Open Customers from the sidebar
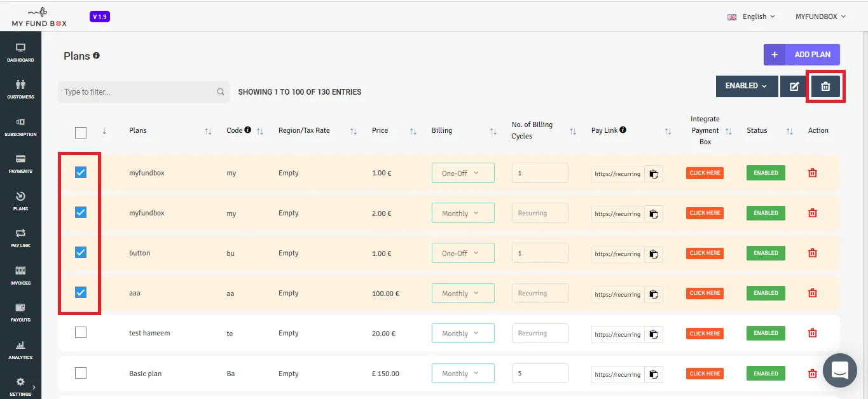This screenshot has width=868, height=399. tap(20, 90)
